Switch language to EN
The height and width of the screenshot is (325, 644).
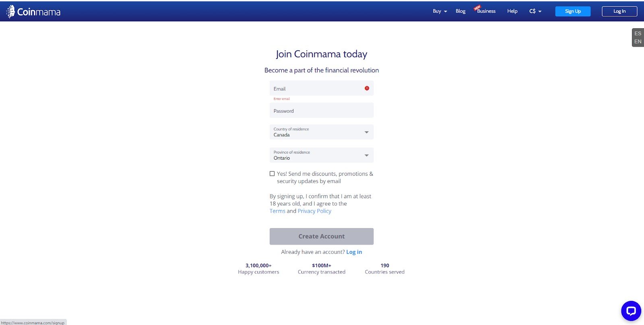click(x=638, y=41)
